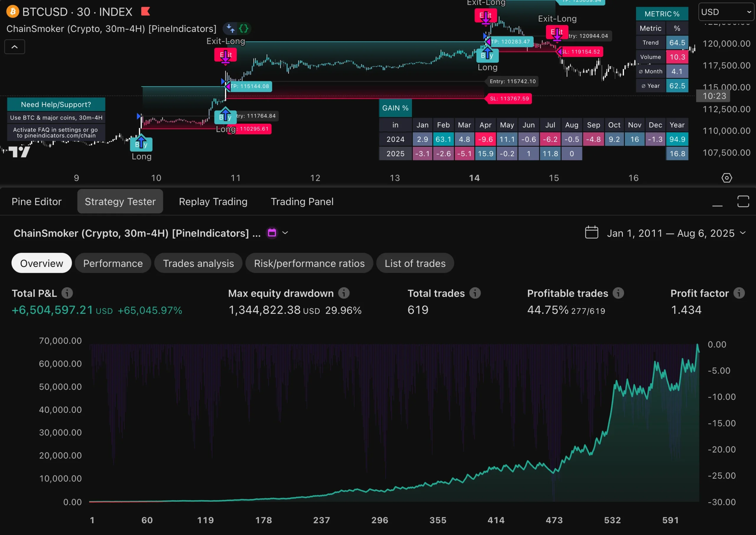The height and width of the screenshot is (535, 756).
Task: Show info for Total P&L
Action: [x=67, y=293]
